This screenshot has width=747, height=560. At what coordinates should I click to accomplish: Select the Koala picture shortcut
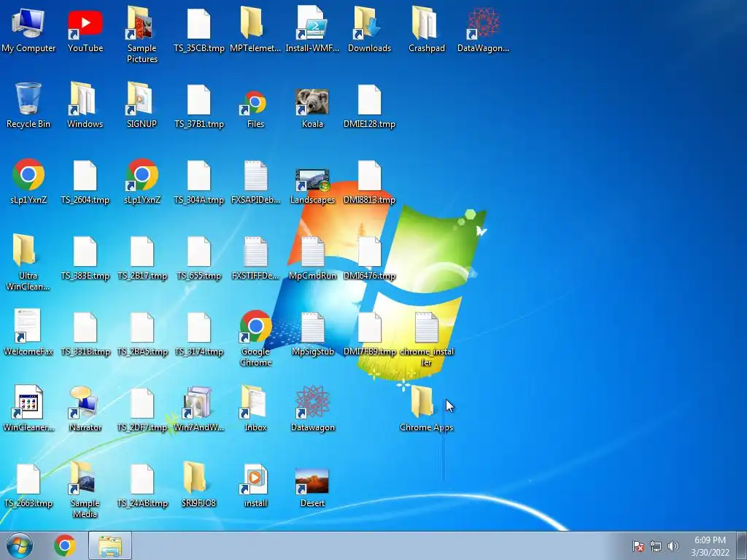pos(312,102)
